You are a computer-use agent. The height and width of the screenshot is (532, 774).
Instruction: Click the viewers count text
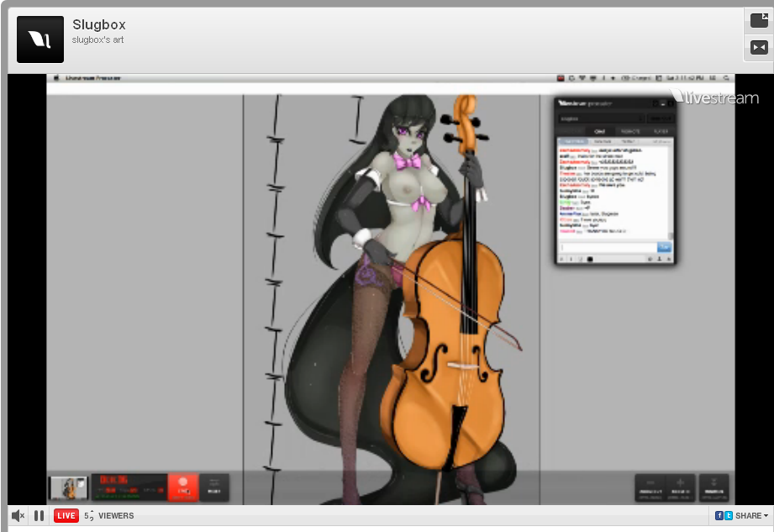(x=109, y=516)
